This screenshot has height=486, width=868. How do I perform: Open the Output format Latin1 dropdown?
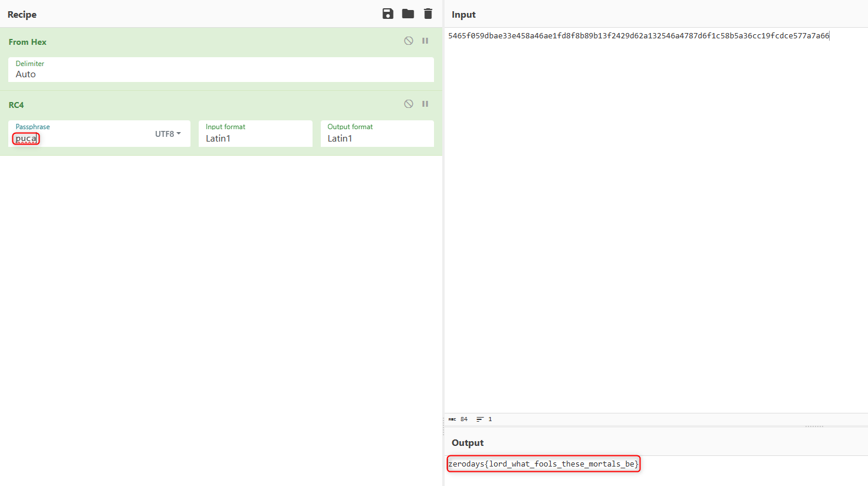coord(377,138)
